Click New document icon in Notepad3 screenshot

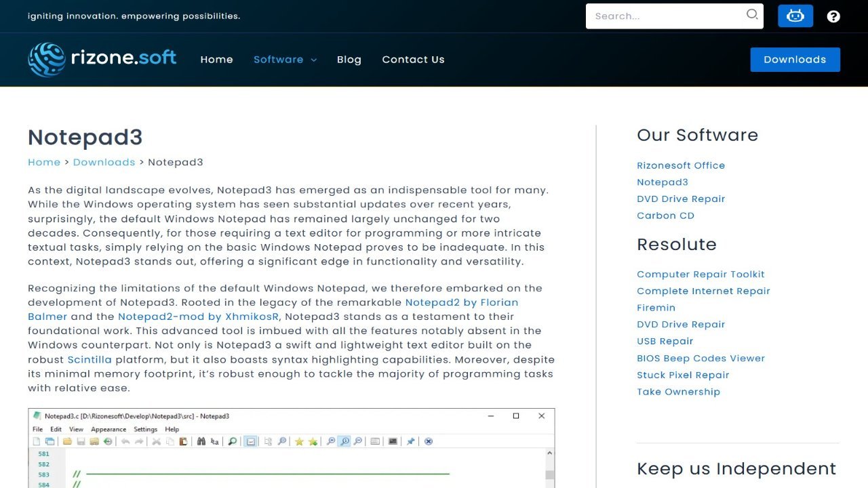click(37, 441)
